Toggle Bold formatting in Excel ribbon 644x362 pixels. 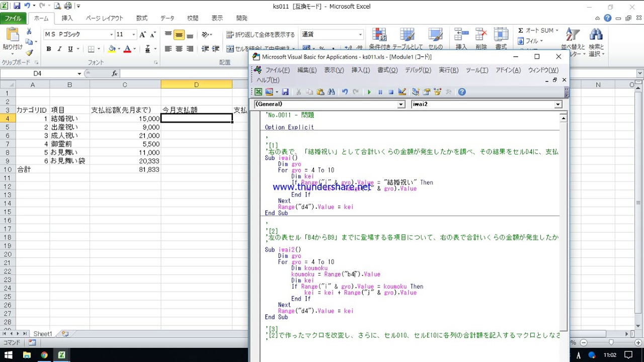(x=49, y=49)
